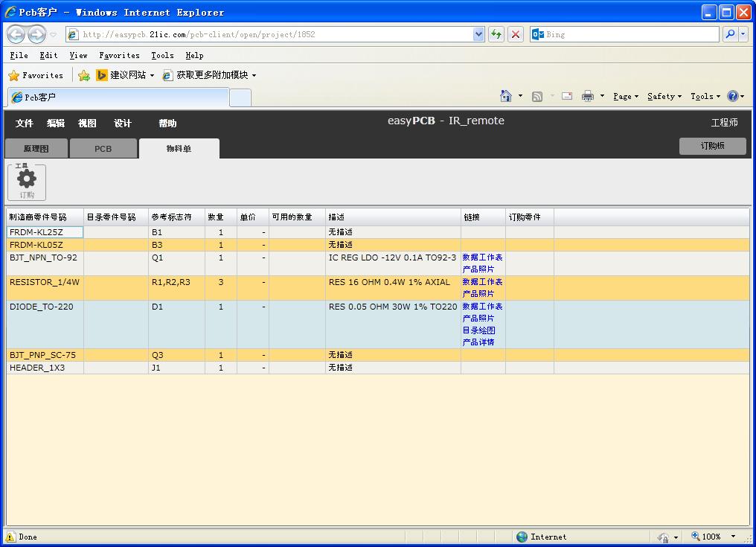This screenshot has width=756, height=547.
Task: Select the BJT_PNP_SC-75 row
Action: 377,355
